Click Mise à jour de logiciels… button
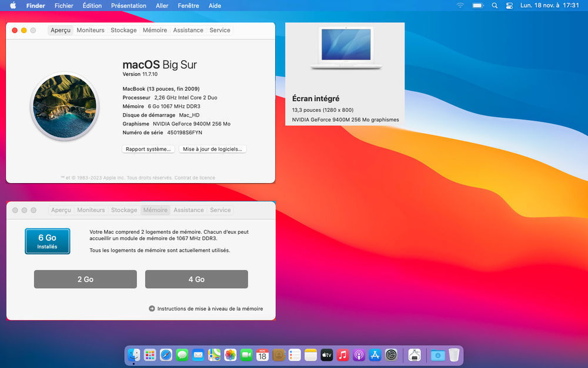Screen dimensions: 588x368 (212, 150)
